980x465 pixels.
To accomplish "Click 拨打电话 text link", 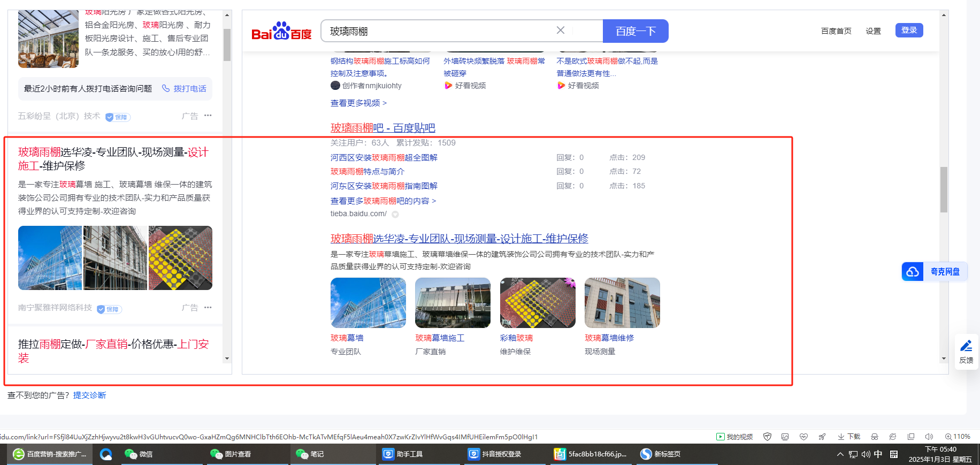I will coord(190,88).
